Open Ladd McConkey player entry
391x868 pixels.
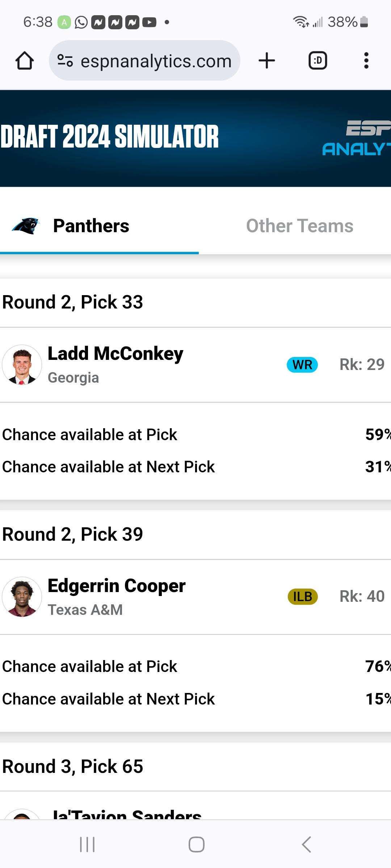coord(195,365)
